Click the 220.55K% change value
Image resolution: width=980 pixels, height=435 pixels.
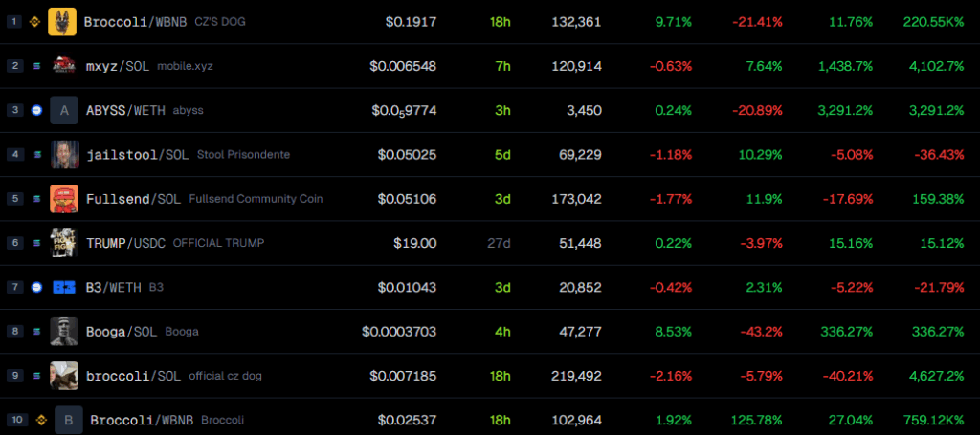(934, 22)
